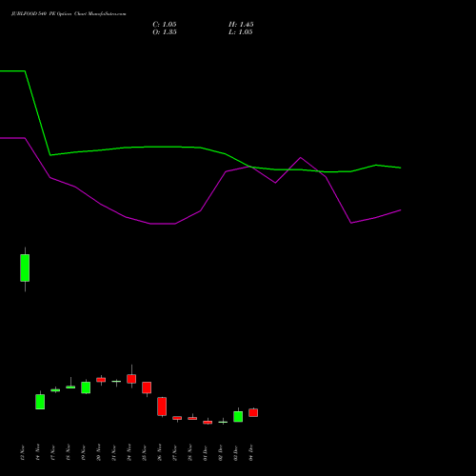Image resolution: width=476 pixels, height=476 pixels.
Task: Click the 01 Dec date label
Action: 206,452
